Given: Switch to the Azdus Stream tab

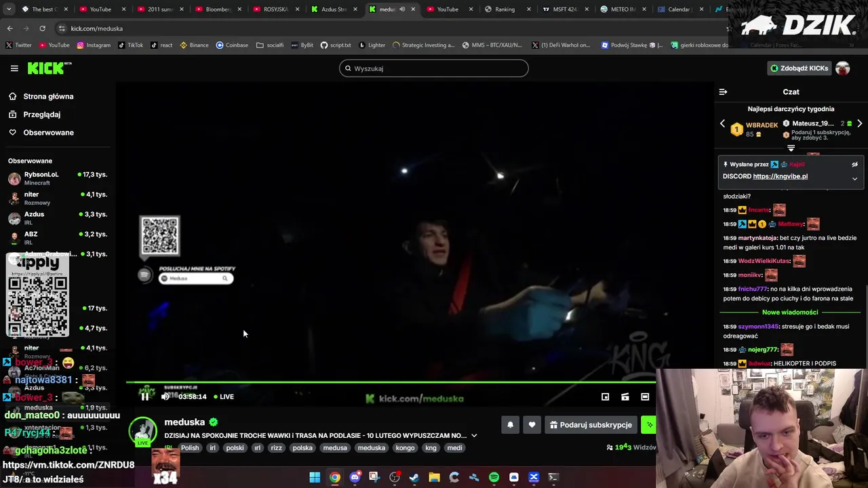Looking at the screenshot, I should pyautogui.click(x=334, y=9).
